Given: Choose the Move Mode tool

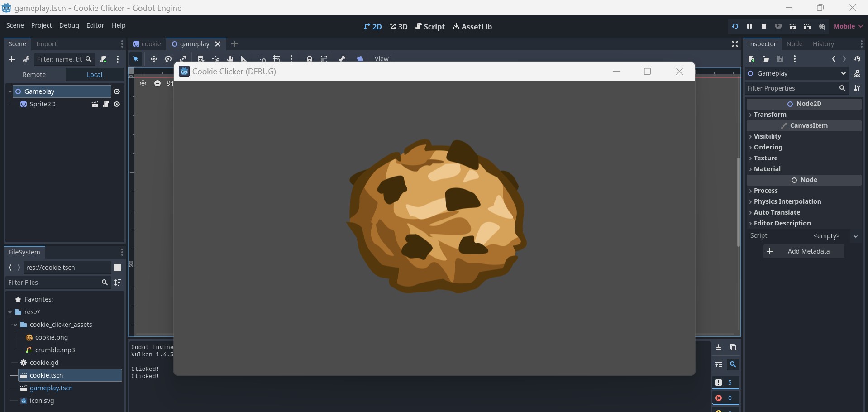Looking at the screenshot, I should [x=154, y=59].
